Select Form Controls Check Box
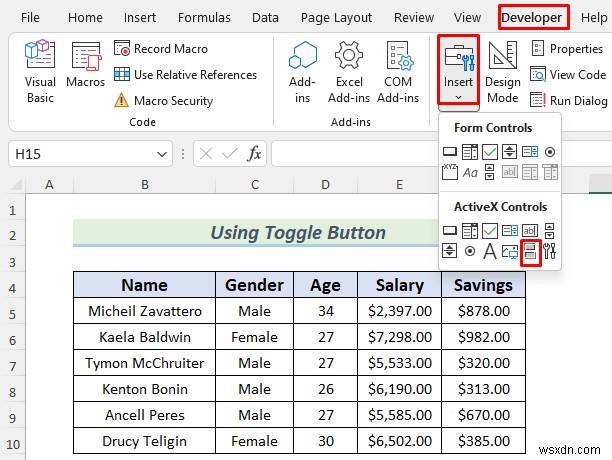This screenshot has width=612, height=460. (x=490, y=152)
